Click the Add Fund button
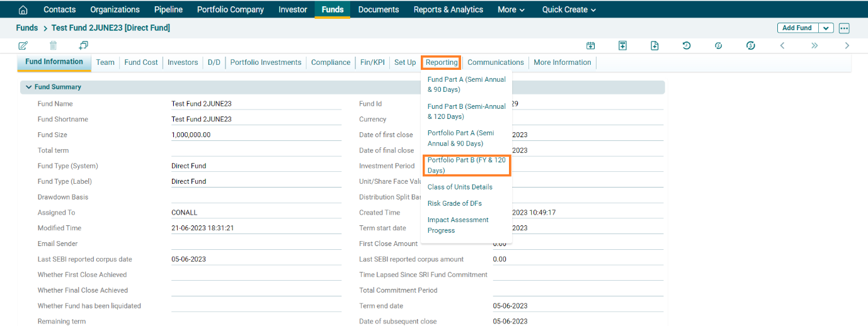Screen dimensions: 868x326 797,28
